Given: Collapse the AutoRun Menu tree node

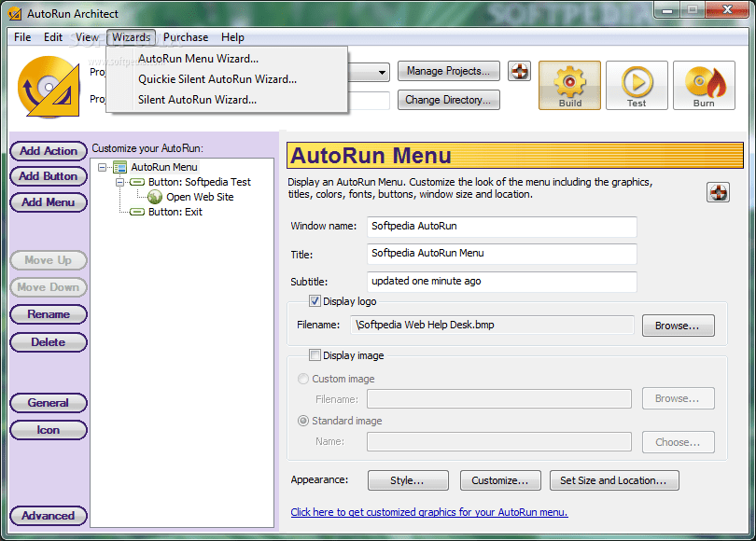Looking at the screenshot, I should (x=103, y=167).
